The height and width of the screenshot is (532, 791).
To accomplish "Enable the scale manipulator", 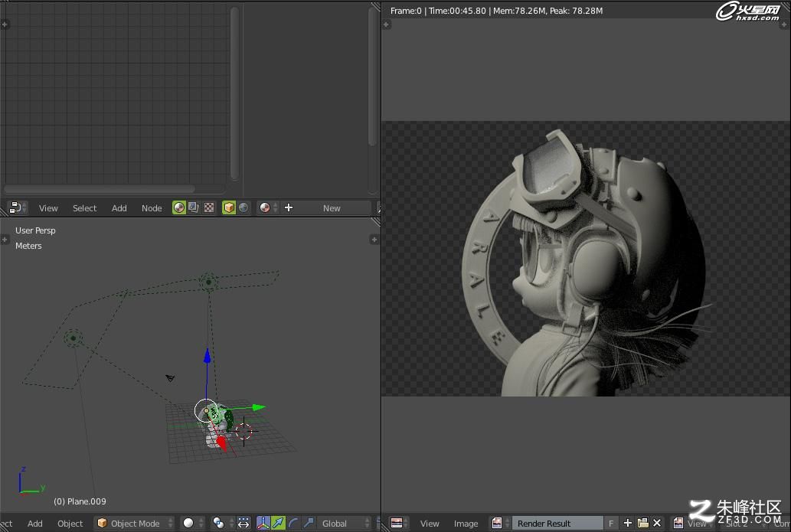I will coord(309,524).
